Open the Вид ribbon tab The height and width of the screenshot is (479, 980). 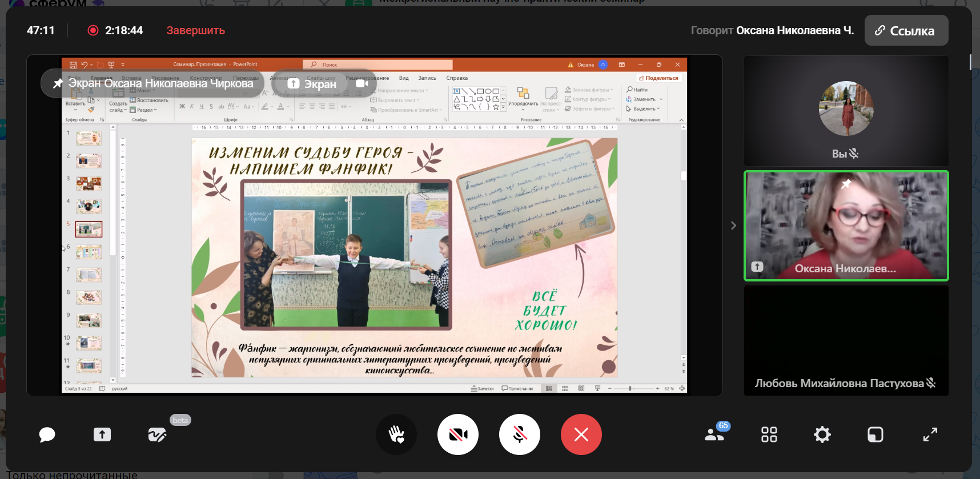[x=404, y=78]
